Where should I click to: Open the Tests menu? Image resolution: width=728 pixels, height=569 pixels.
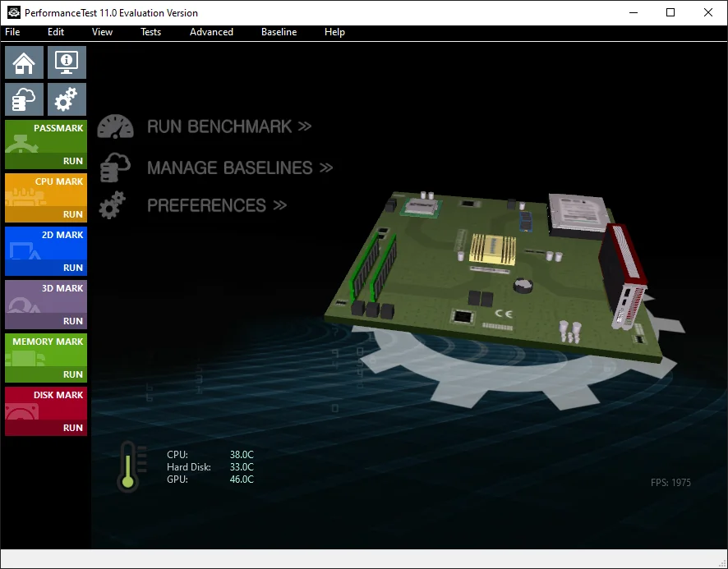150,32
